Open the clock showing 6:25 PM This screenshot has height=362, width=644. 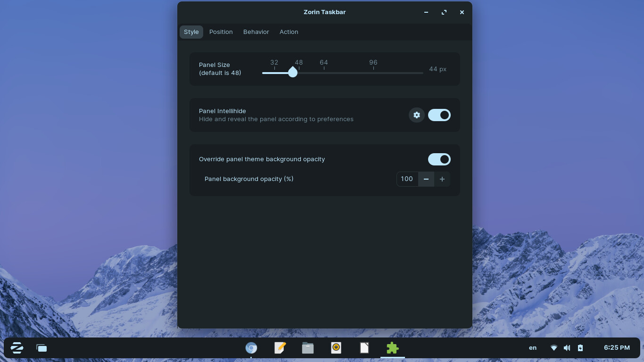click(x=617, y=348)
